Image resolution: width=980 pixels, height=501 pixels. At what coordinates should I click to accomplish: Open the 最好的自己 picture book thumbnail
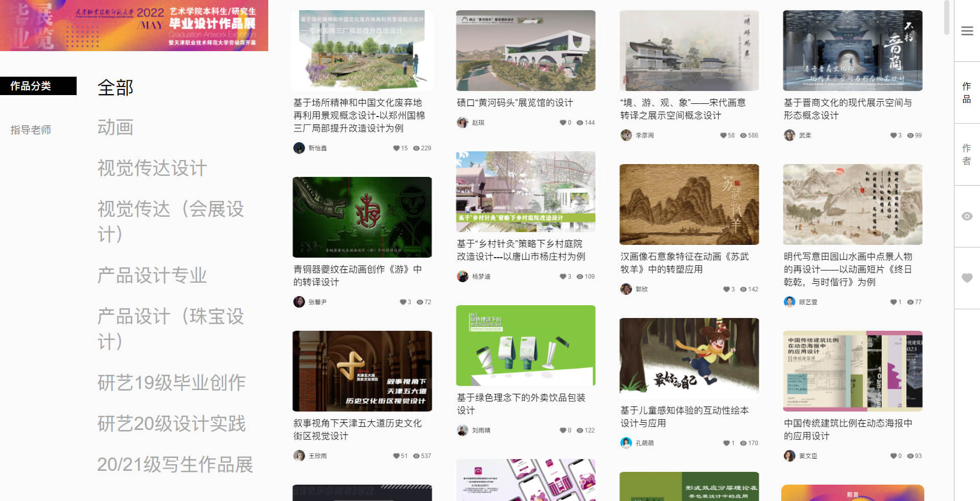click(x=689, y=358)
